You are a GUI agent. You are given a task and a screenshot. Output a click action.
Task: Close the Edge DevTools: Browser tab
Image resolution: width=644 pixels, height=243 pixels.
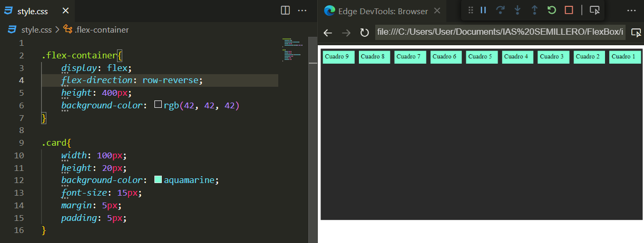tap(437, 11)
